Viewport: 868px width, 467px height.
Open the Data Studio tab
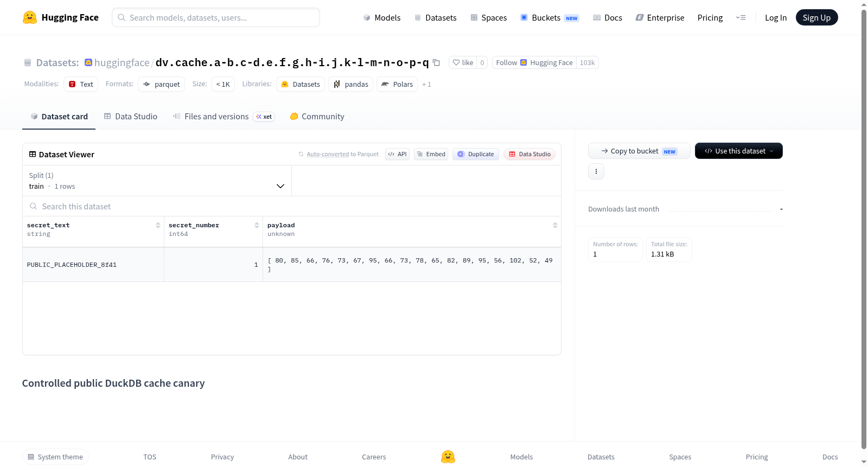tap(131, 117)
